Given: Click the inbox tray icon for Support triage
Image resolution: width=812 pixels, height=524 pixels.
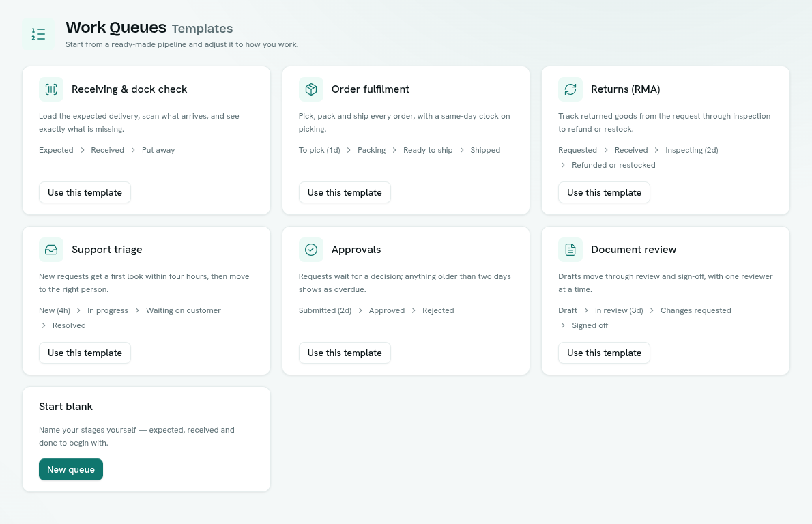Looking at the screenshot, I should (51, 250).
